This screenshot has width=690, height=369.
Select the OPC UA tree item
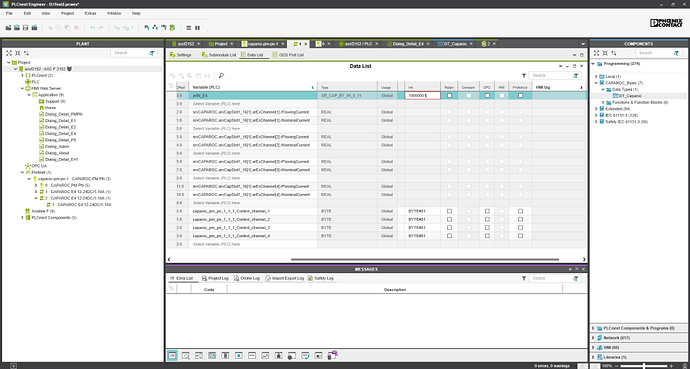(39, 166)
